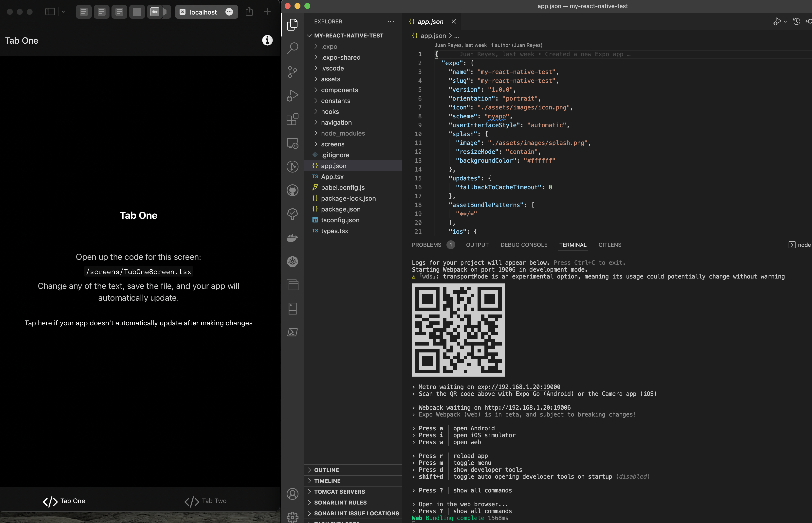Screen dimensions: 812x523
Task: Open the App.tsx file in explorer
Action: (332, 177)
